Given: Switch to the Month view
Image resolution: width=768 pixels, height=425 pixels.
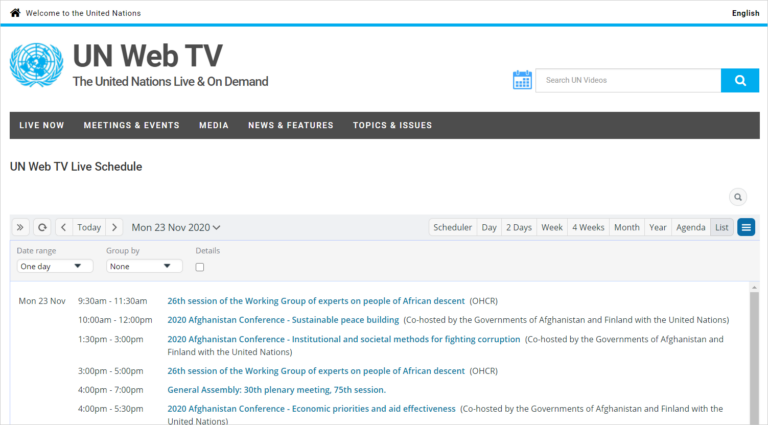Looking at the screenshot, I should coord(626,227).
